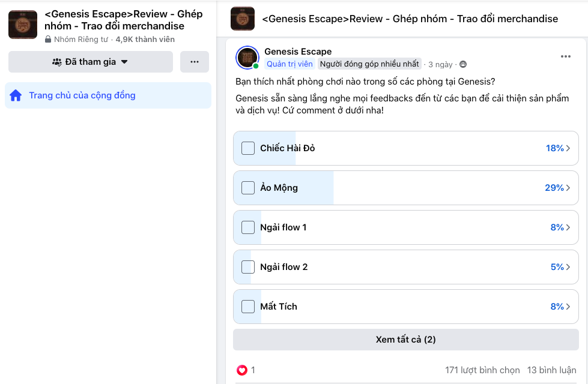The height and width of the screenshot is (384, 588).
Task: Expand voters for Ngải flow 1
Action: pyautogui.click(x=569, y=227)
